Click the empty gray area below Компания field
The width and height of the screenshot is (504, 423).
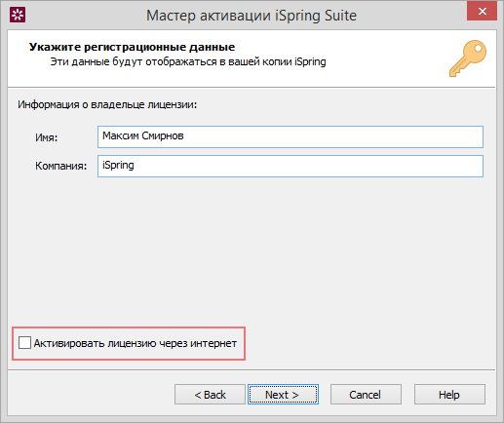(x=252, y=250)
